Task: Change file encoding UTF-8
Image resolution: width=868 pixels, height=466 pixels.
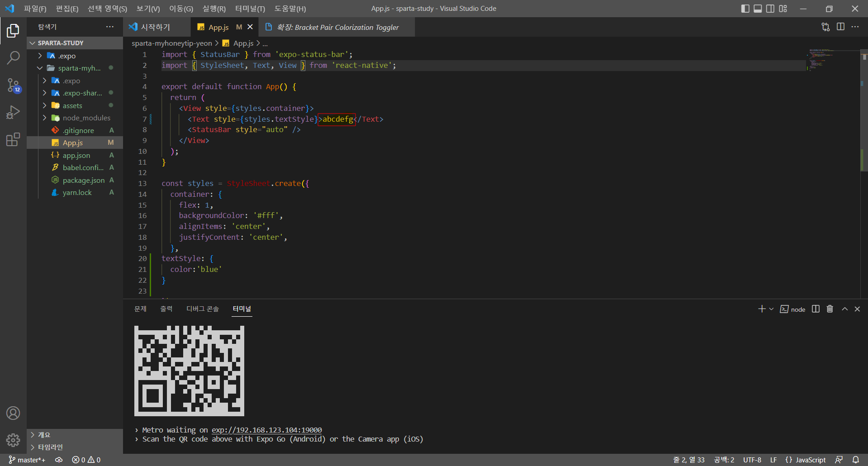Action: (752, 460)
